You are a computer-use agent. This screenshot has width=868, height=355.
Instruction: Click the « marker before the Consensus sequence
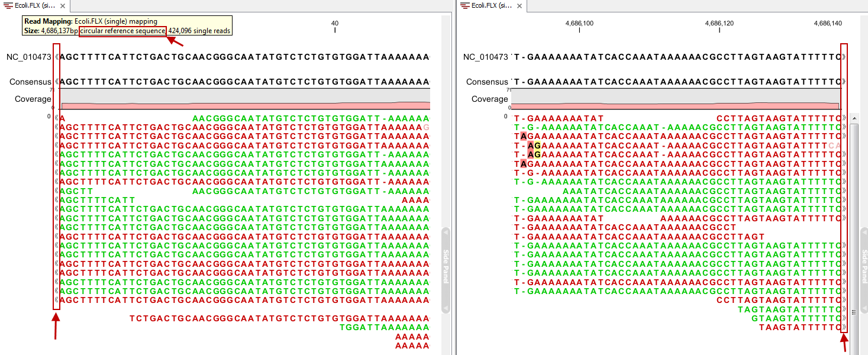click(57, 81)
